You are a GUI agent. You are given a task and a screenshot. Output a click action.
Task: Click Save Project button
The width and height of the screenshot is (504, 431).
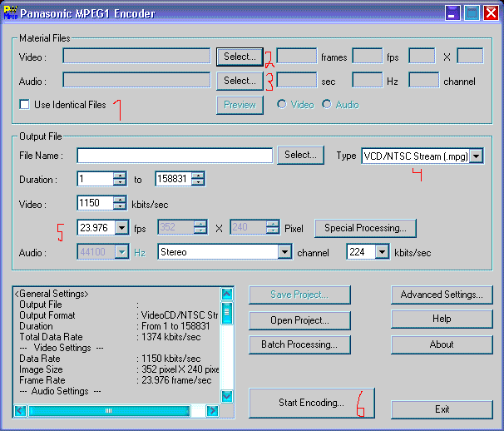tap(299, 295)
